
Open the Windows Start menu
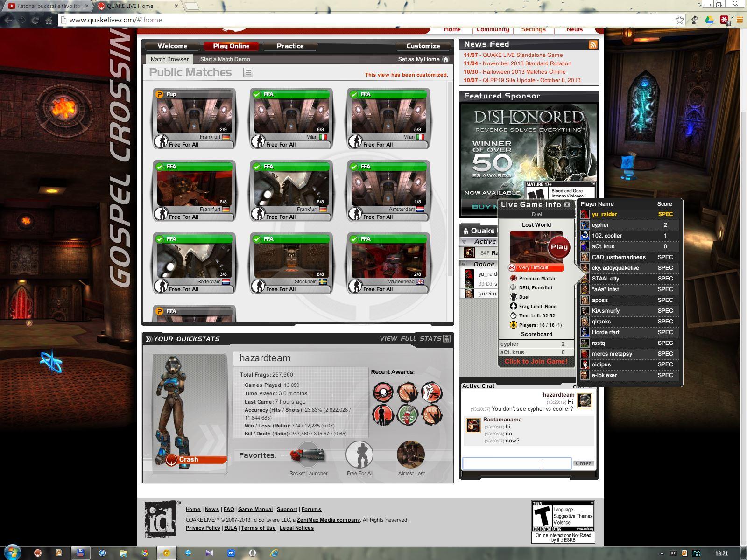click(x=12, y=553)
